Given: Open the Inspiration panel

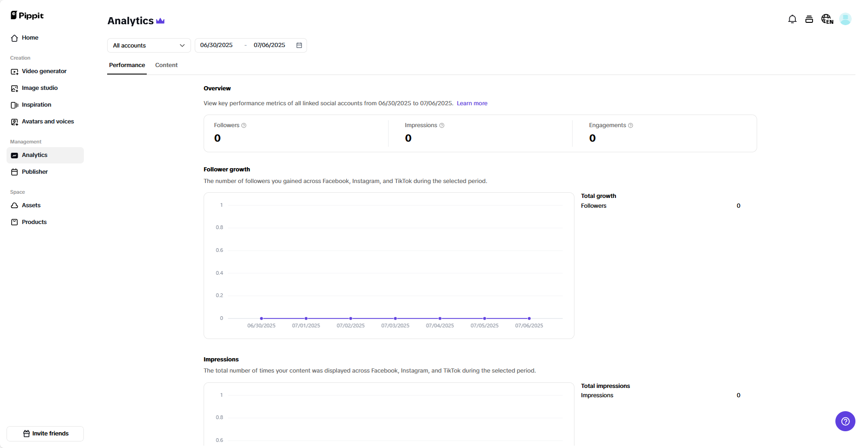Looking at the screenshot, I should pyautogui.click(x=36, y=105).
